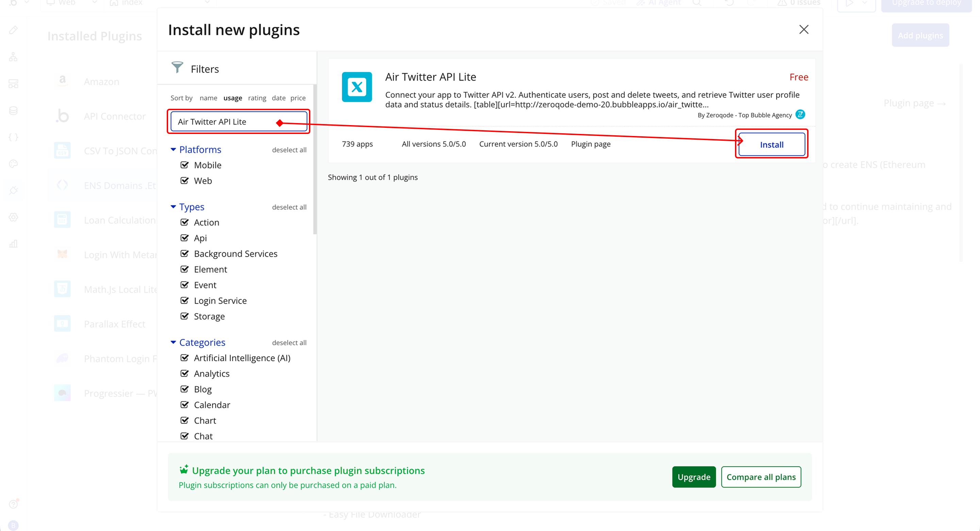
Task: Collapse the Types filter section
Action: [173, 207]
